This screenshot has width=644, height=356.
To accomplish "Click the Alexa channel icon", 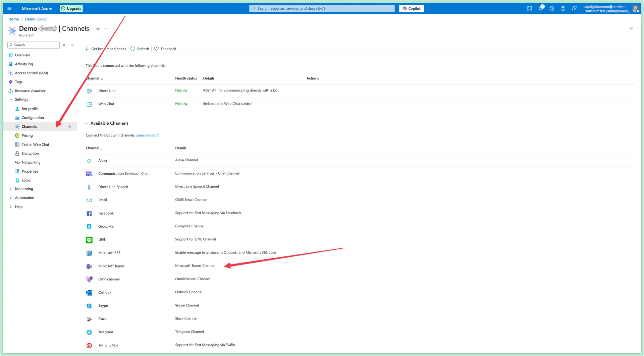I will point(89,161).
